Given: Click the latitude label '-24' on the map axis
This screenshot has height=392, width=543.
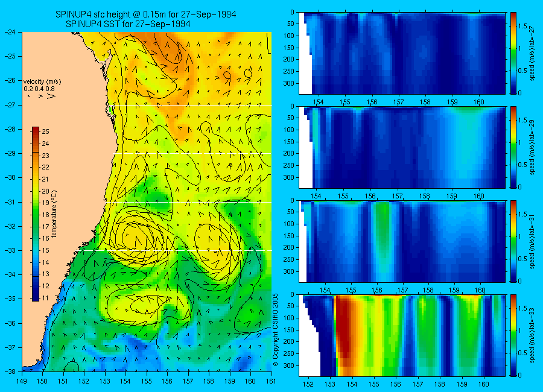Looking at the screenshot, I should point(10,32).
